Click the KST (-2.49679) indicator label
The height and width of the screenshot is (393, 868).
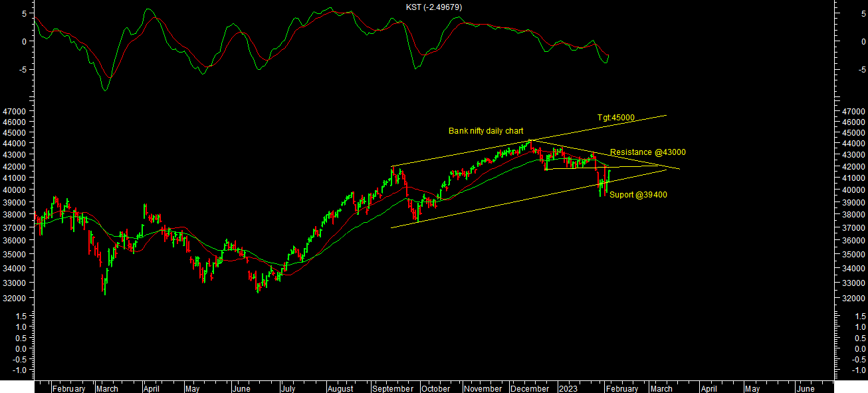434,7
